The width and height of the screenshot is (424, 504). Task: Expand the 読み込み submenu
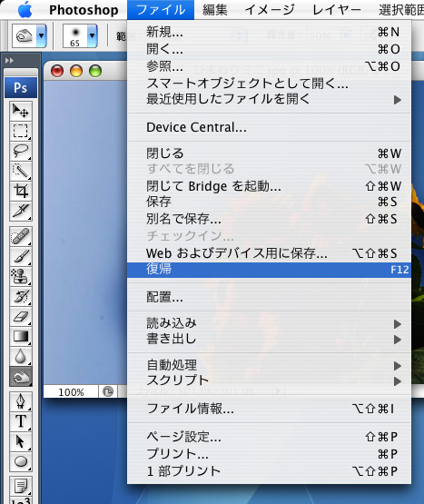[269, 323]
